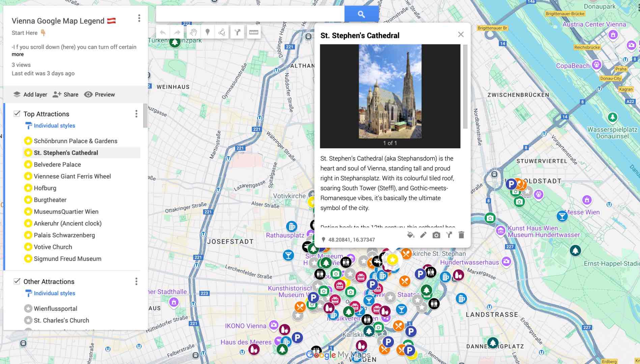Image resolution: width=640 pixels, height=364 pixels.
Task: Open the Add directions tool
Action: [x=238, y=32]
